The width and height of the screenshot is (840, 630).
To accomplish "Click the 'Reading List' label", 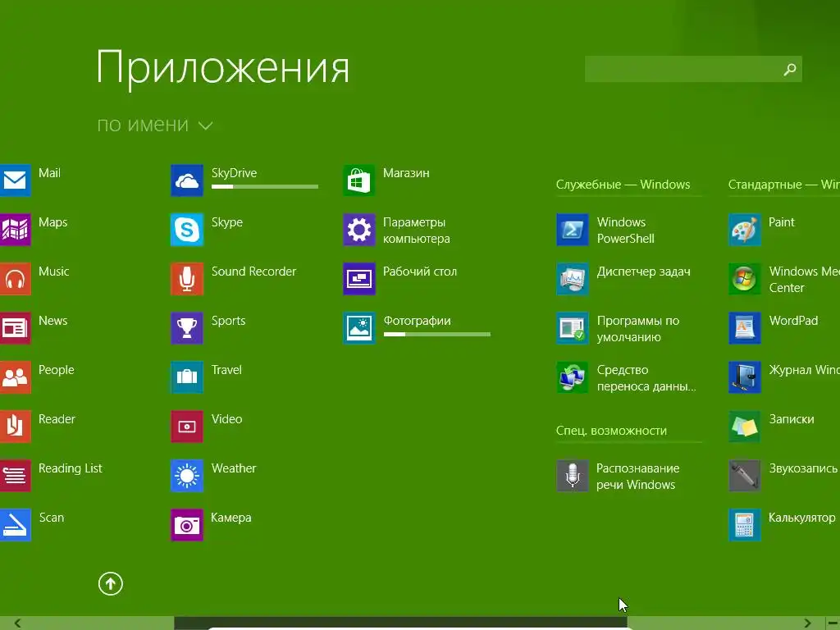I will 71,468.
